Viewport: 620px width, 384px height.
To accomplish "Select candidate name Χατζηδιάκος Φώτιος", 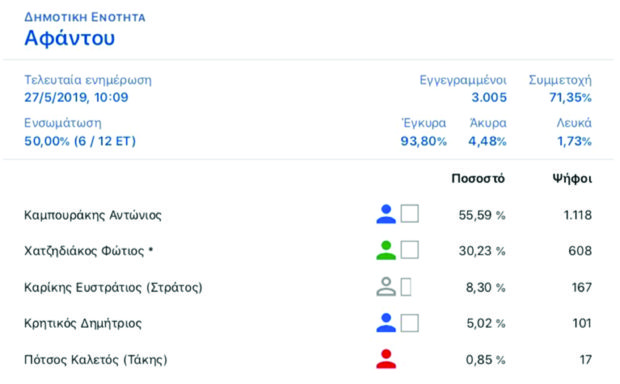I will click(89, 251).
